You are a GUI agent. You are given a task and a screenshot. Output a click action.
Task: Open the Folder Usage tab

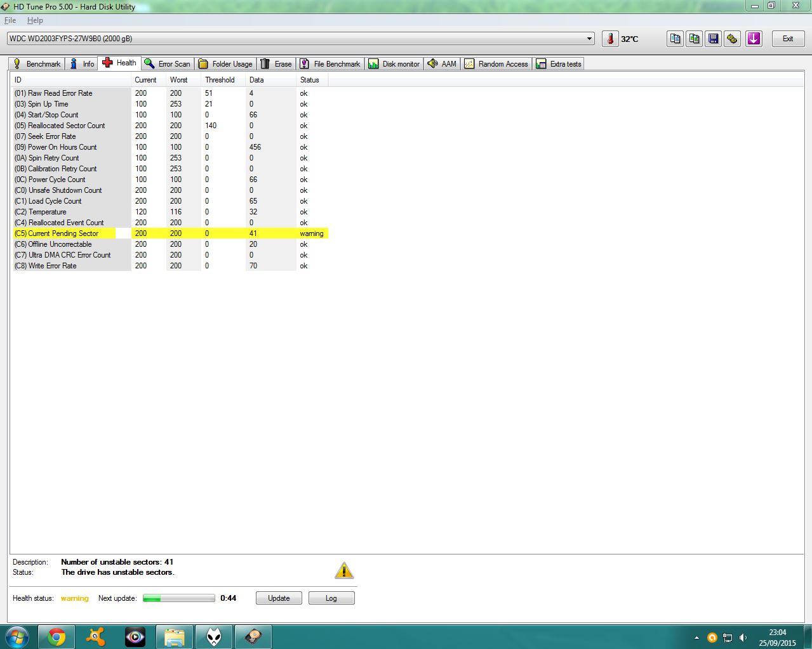[225, 63]
